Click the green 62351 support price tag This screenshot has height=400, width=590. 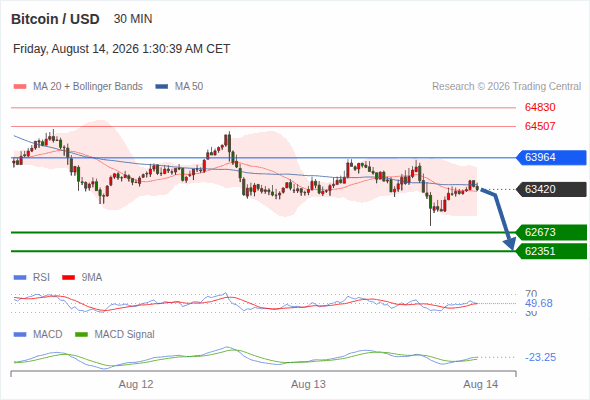click(x=551, y=251)
